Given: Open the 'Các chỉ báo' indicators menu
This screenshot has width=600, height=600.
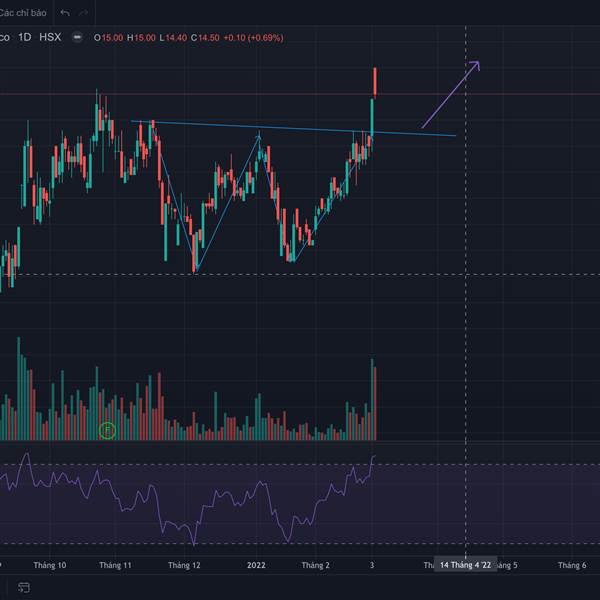Looking at the screenshot, I should (x=23, y=13).
